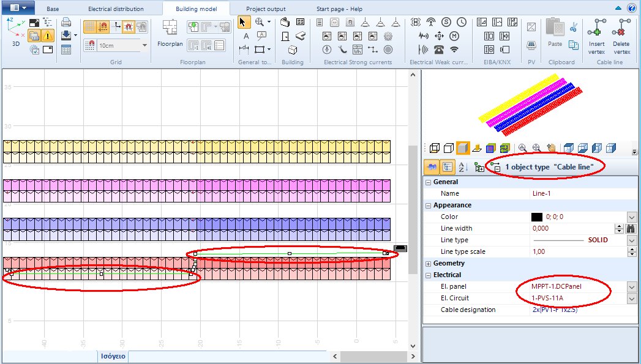Select the Ισόγειο floor tab
Image resolution: width=641 pixels, height=364 pixels.
[113, 355]
